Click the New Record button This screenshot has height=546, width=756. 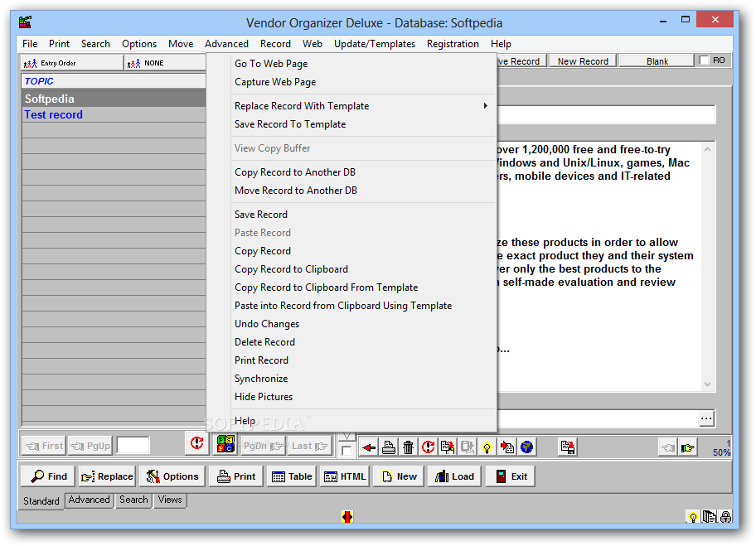[583, 61]
